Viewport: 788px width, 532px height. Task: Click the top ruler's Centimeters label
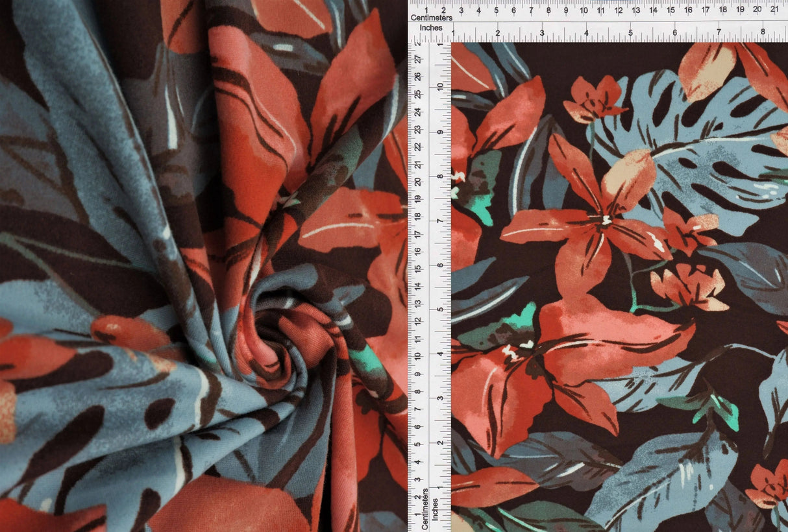[x=431, y=18]
